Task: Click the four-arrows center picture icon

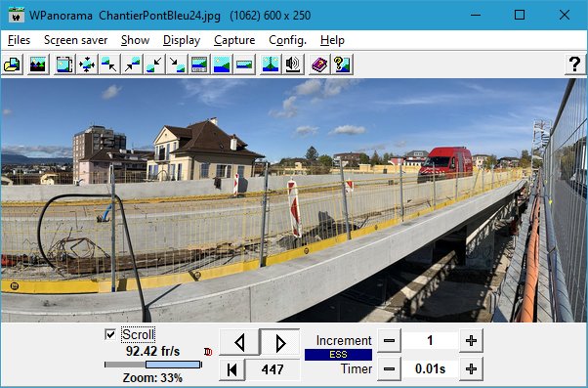Action: coord(87,65)
